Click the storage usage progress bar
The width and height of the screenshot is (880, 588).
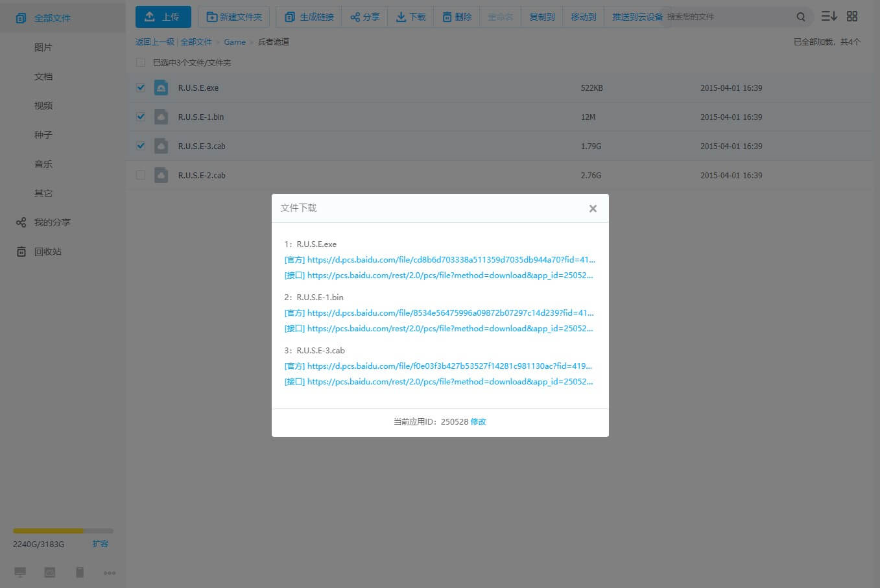63,531
